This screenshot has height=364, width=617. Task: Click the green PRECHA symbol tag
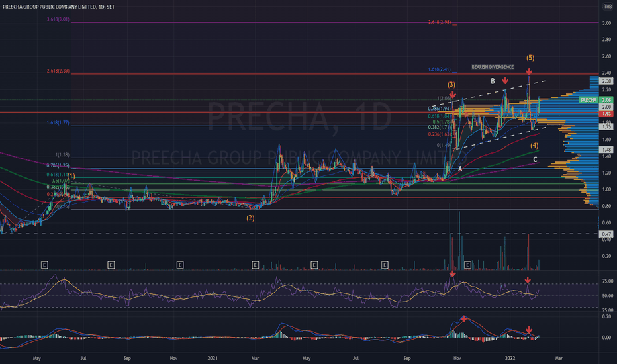click(x=589, y=100)
